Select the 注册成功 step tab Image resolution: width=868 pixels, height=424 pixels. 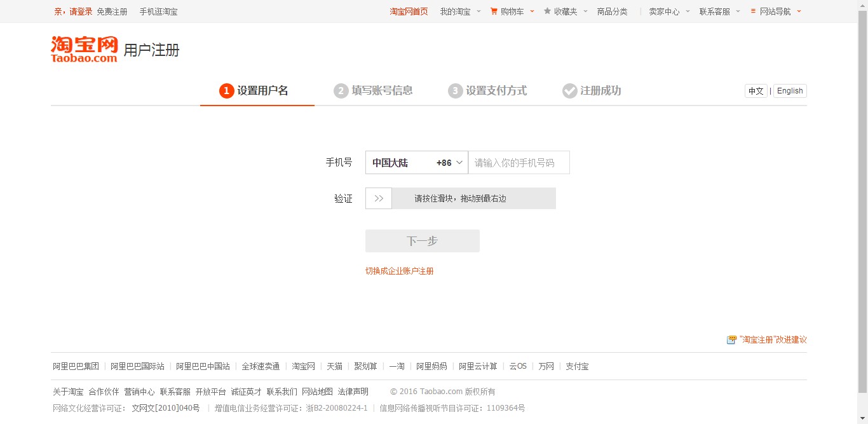click(x=592, y=91)
